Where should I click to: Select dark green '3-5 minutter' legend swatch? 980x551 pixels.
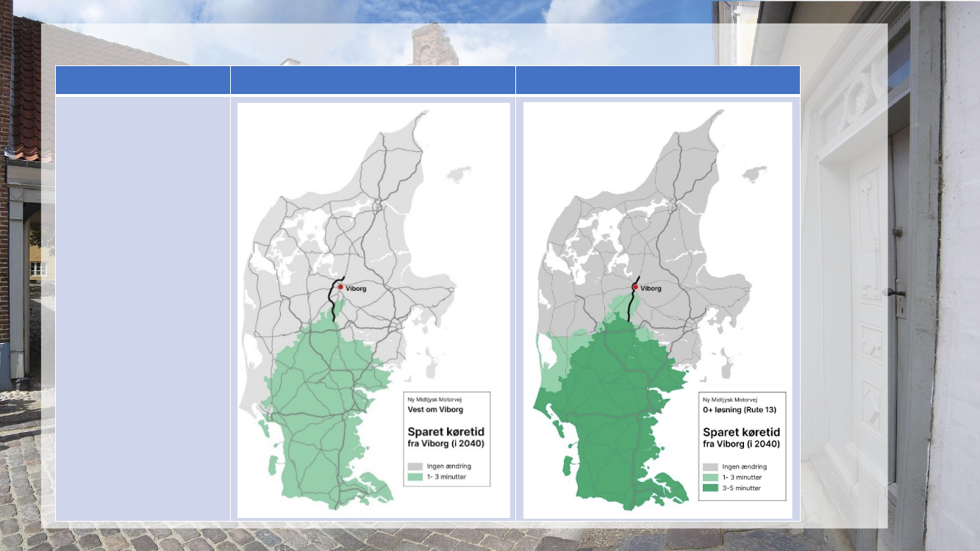711,488
